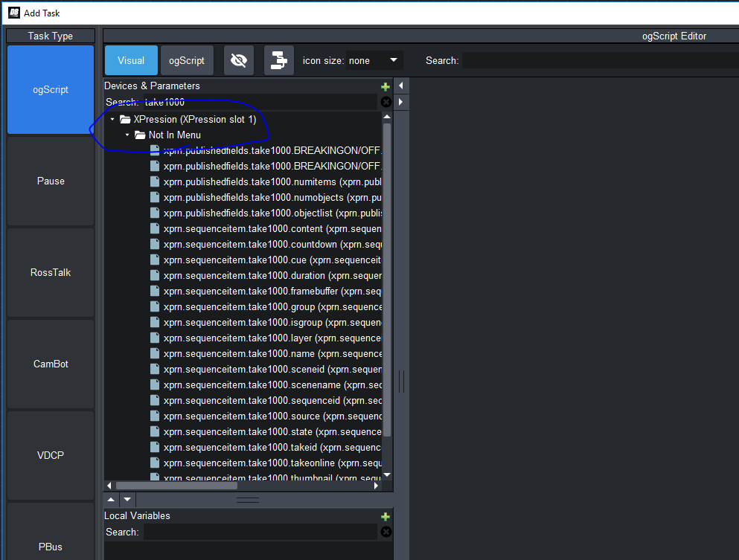Select the take1000.numitems parameter
The width and height of the screenshot is (739, 560).
tap(272, 181)
